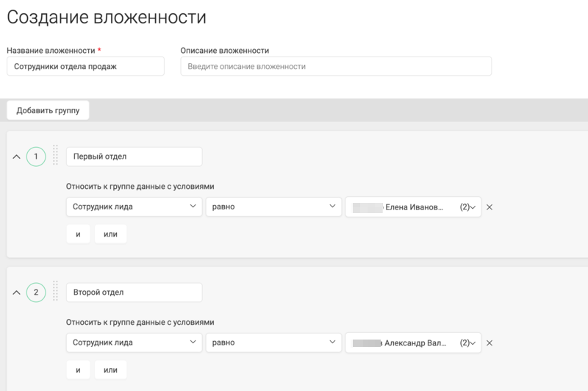588x391 pixels.
Task: Click the green circle number 2 badge
Action: click(35, 293)
